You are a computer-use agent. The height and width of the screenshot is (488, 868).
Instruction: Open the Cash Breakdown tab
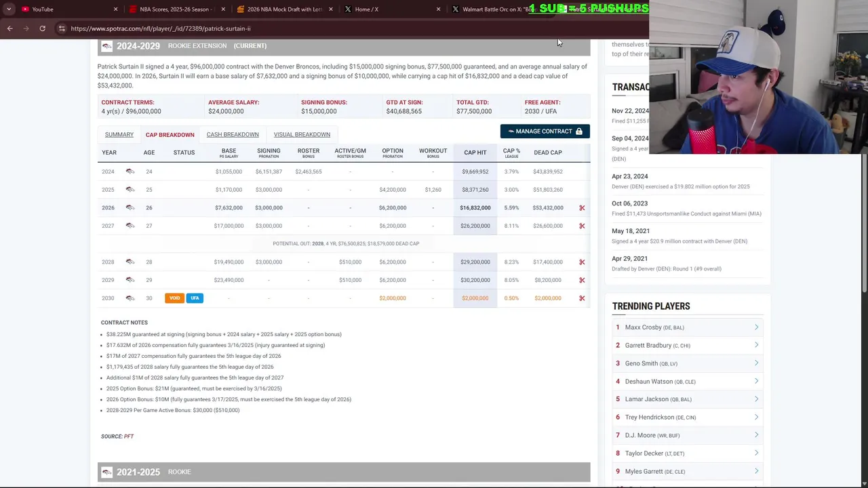pyautogui.click(x=233, y=134)
